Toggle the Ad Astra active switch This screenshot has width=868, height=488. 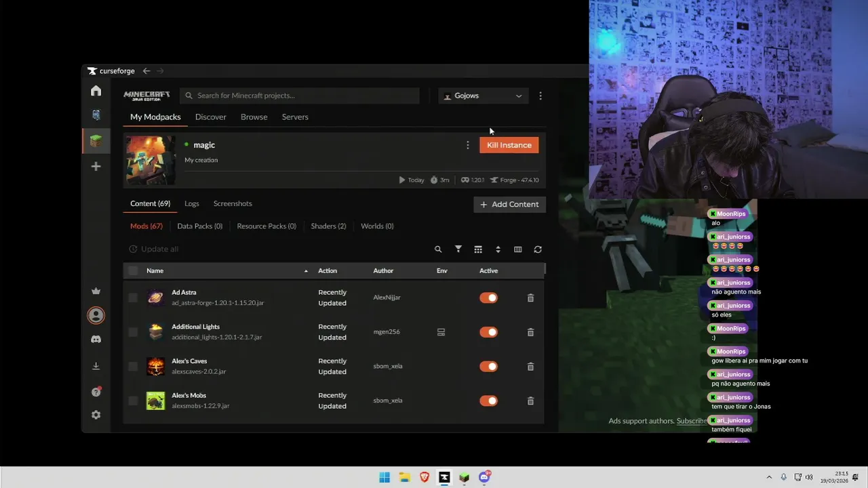(488, 298)
